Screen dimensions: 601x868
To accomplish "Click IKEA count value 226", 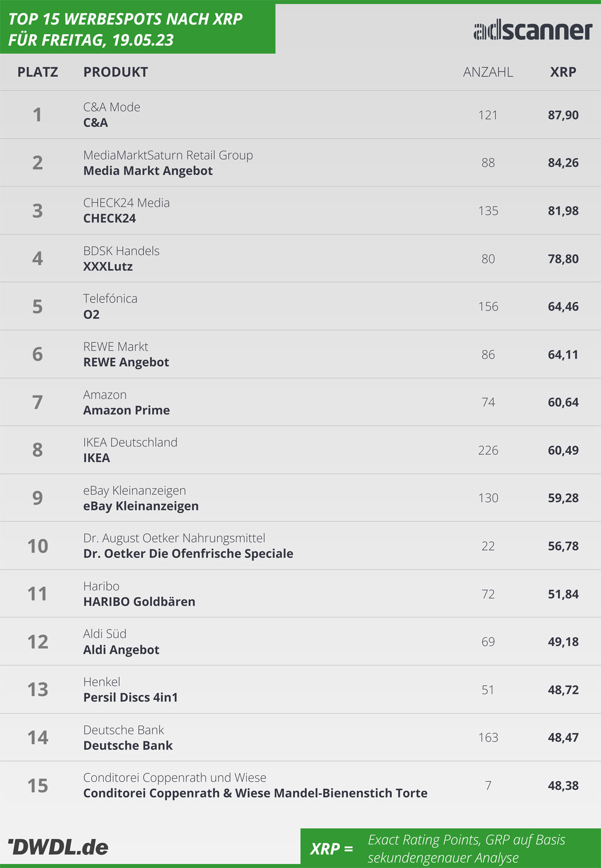I will pos(488,451).
